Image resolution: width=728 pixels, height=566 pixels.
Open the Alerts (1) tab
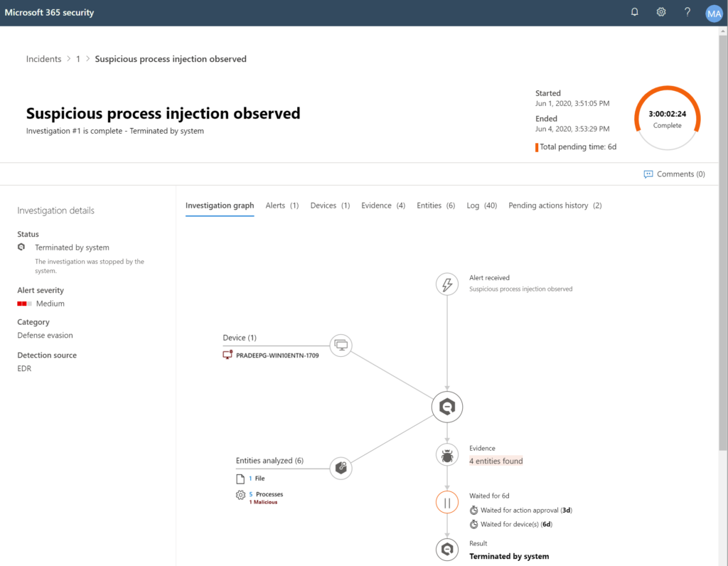(282, 205)
